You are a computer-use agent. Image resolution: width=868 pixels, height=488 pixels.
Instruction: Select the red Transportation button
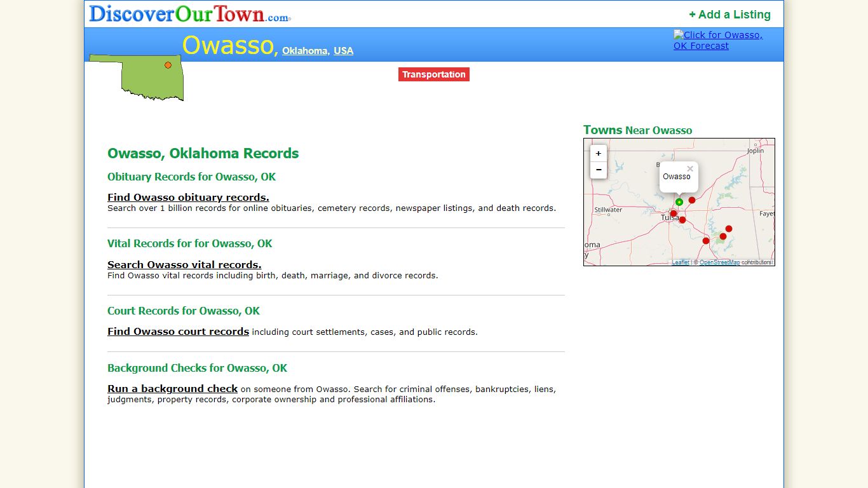(434, 74)
